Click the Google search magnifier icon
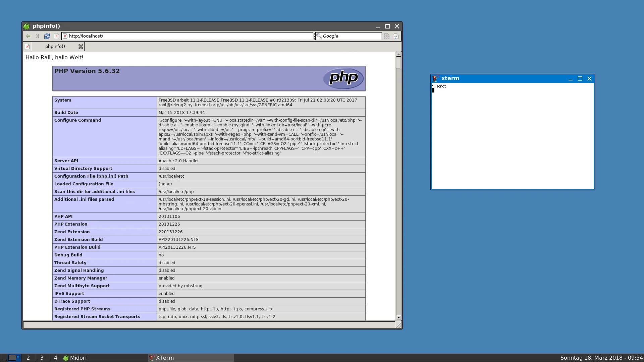Screen dimensions: 644x362 [x=319, y=36]
